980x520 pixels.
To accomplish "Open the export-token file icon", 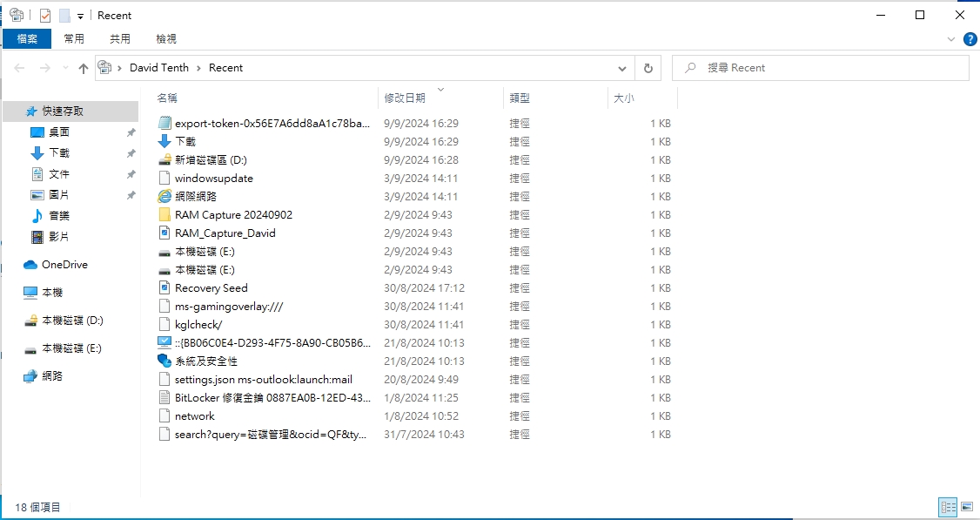I will [x=164, y=124].
